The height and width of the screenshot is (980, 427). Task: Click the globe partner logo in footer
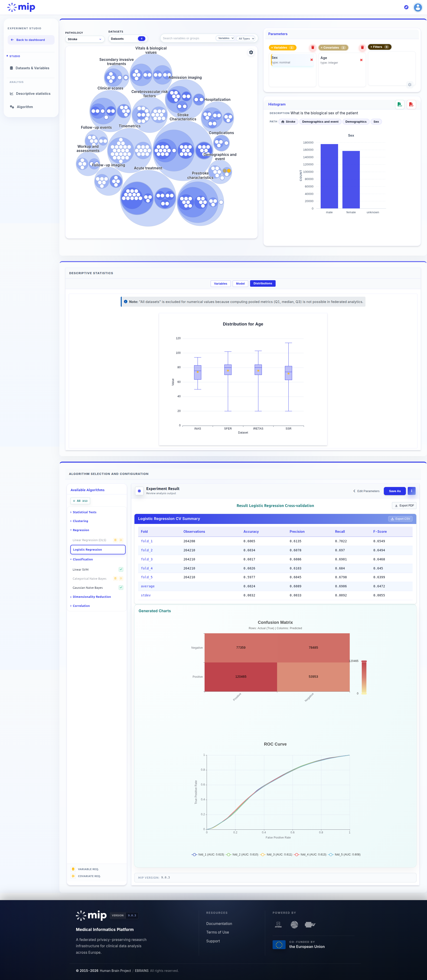click(x=294, y=924)
